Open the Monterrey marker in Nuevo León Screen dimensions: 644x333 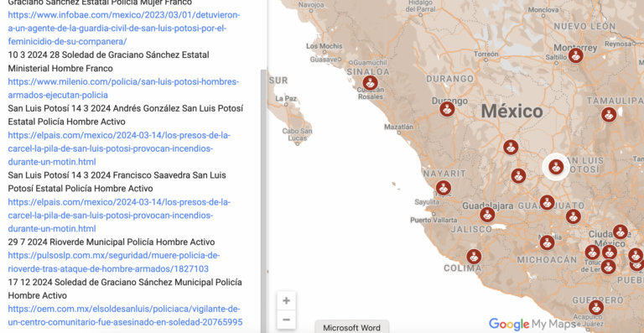coord(576,55)
